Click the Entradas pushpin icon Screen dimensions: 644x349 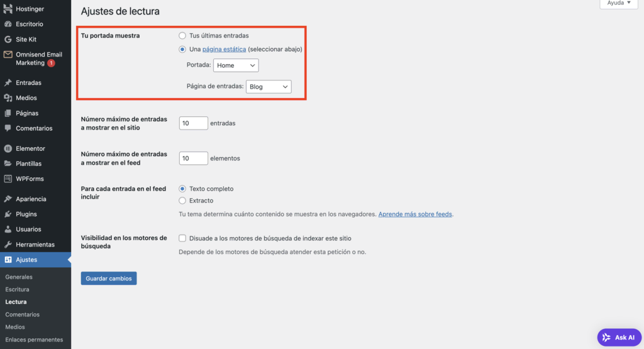pos(8,82)
